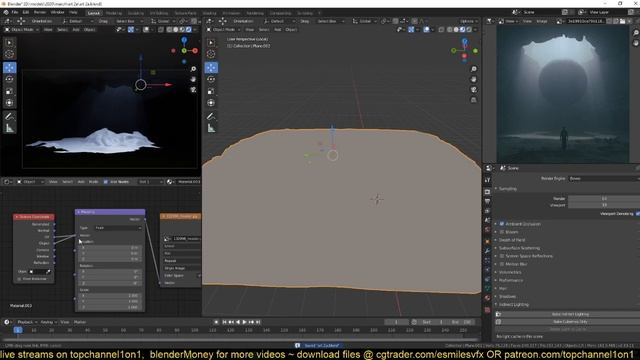Expand the Volumetrics panel

tap(510, 272)
